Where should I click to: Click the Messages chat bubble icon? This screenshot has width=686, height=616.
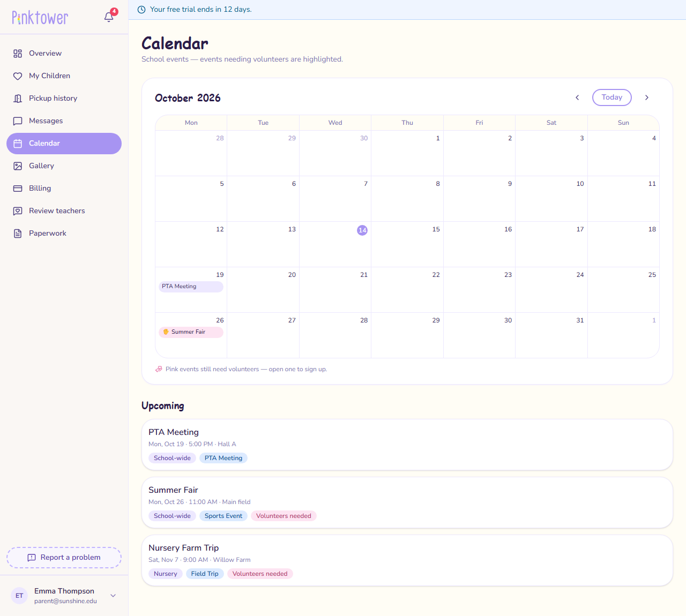[18, 121]
